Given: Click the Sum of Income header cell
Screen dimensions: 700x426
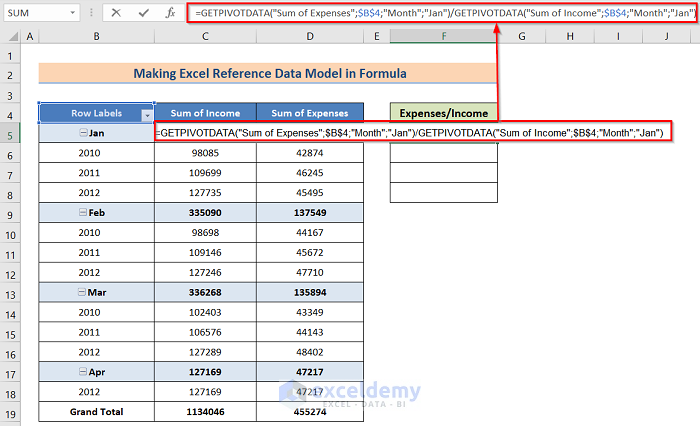Looking at the screenshot, I should click(x=204, y=113).
